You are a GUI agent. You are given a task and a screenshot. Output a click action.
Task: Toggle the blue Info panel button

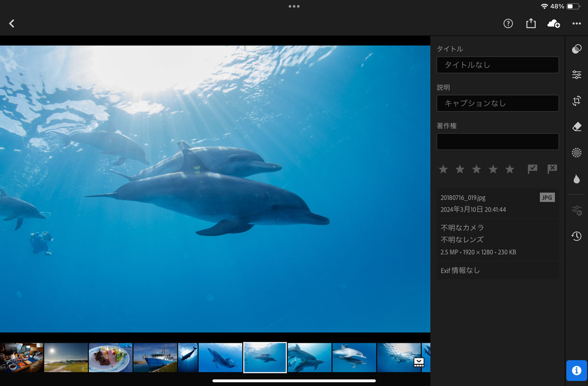point(577,370)
